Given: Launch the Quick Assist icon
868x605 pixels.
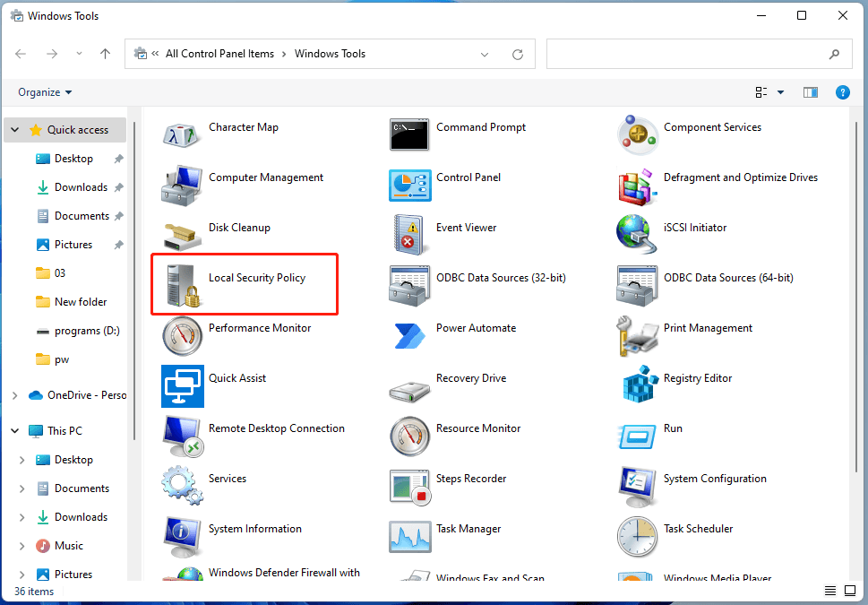Looking at the screenshot, I should pyautogui.click(x=183, y=386).
